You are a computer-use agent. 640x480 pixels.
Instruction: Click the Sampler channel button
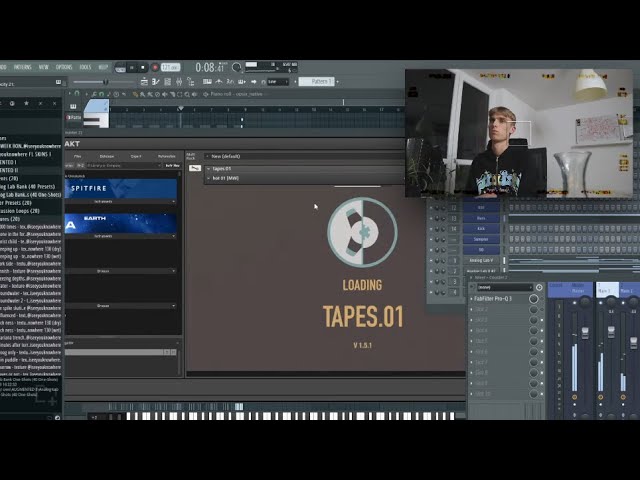pyautogui.click(x=481, y=240)
